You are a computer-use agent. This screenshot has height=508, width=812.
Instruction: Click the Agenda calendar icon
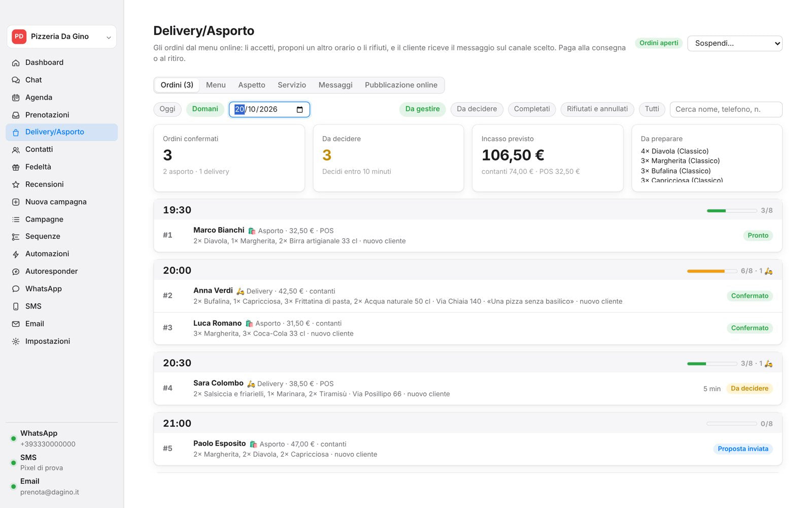16,98
